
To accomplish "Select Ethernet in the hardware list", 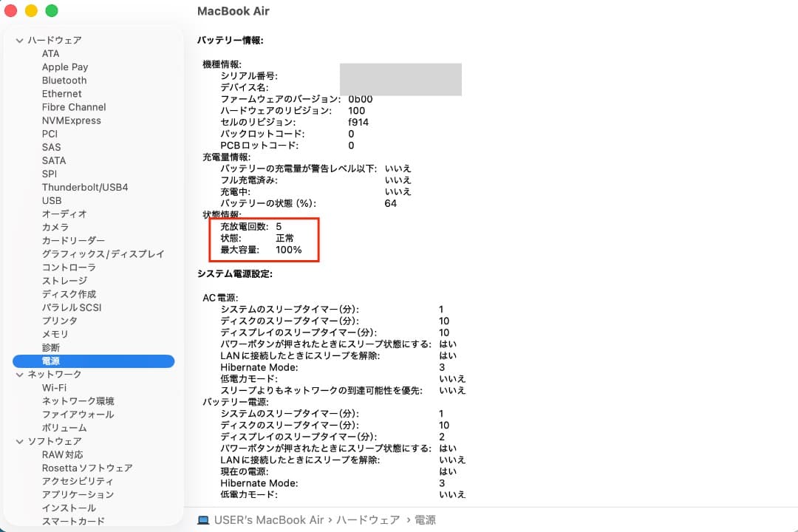I will point(61,94).
